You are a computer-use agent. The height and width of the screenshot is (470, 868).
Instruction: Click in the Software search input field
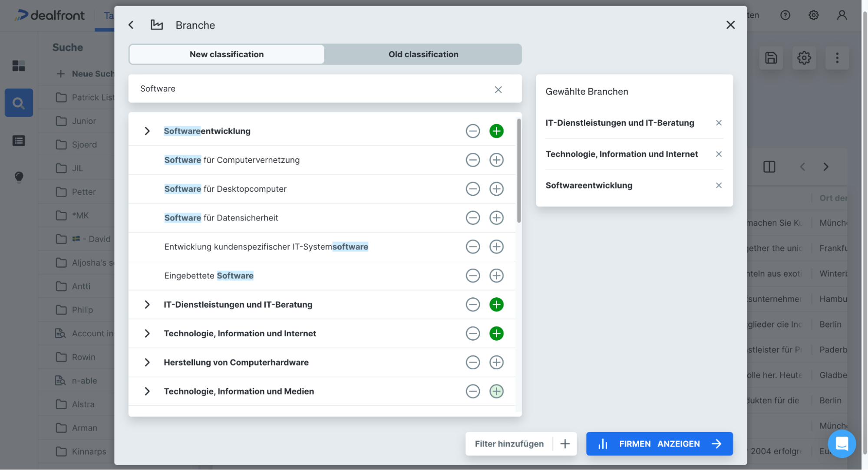tap(304, 89)
